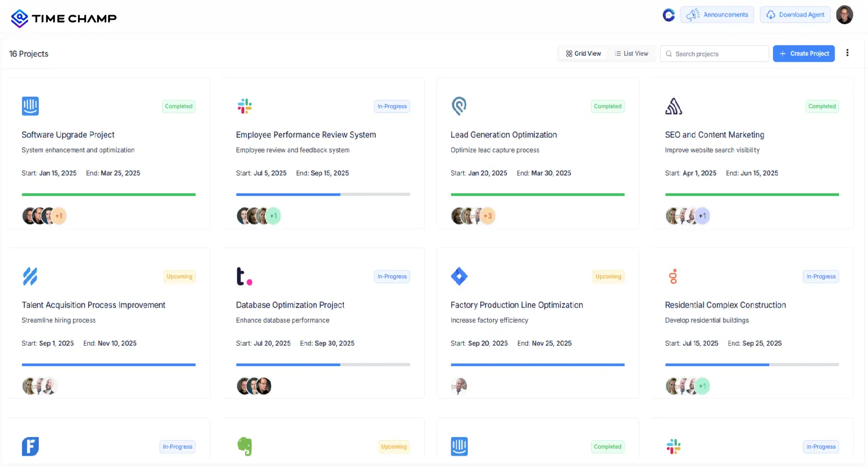Image resolution: width=868 pixels, height=467 pixels.
Task: Click the blue F project icon in third row
Action: pos(30,447)
